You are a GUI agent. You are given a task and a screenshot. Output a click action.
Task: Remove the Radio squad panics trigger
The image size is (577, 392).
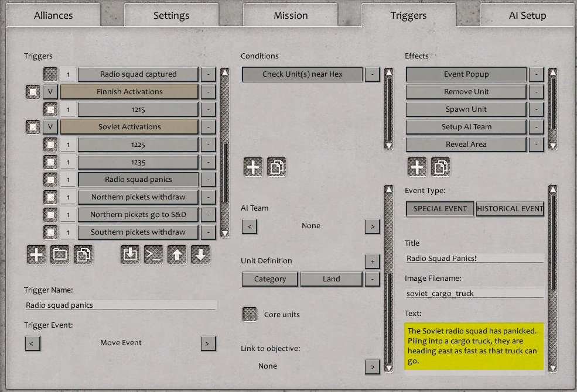pos(209,180)
